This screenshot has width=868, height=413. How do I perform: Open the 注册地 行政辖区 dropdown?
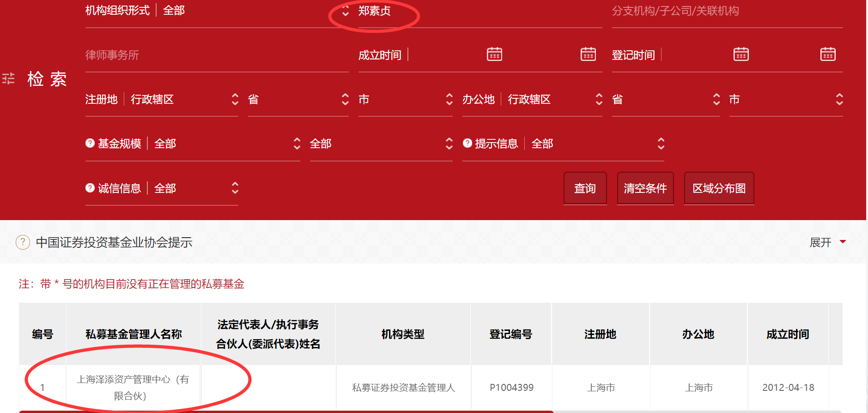point(182,99)
